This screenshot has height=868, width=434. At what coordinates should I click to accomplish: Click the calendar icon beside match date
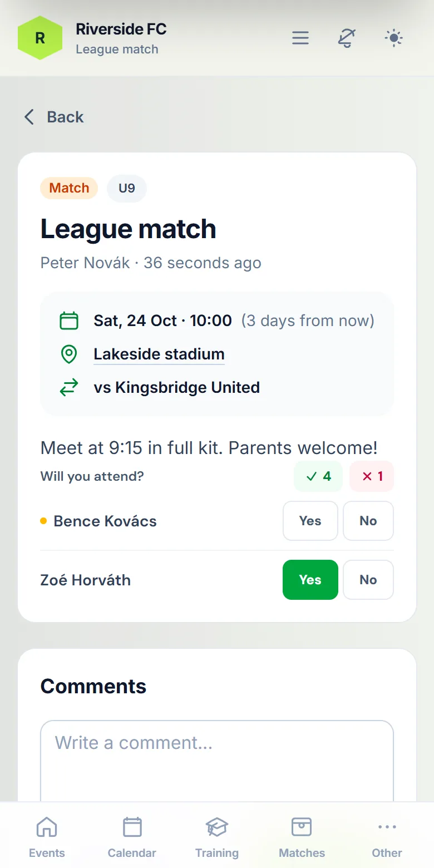(x=68, y=321)
